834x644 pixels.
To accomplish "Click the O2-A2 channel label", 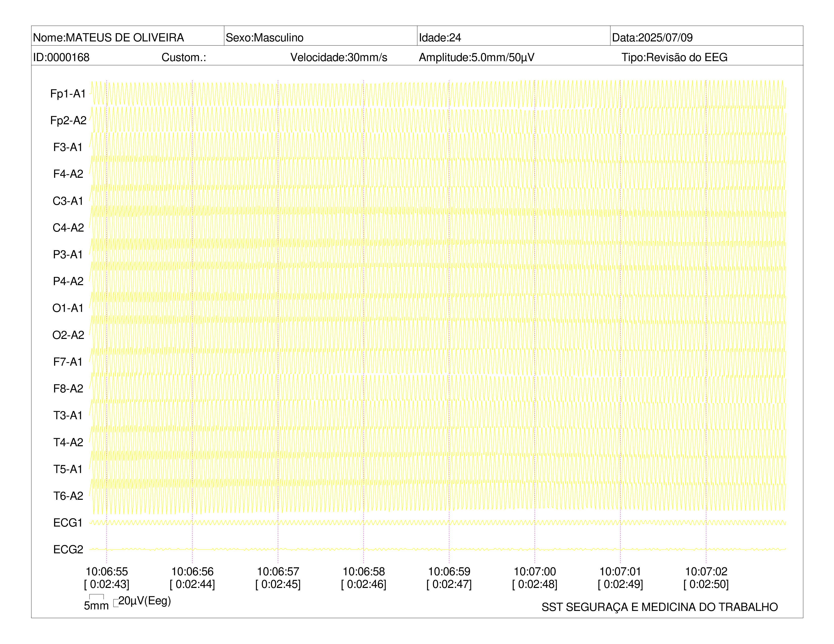I will 68,335.
